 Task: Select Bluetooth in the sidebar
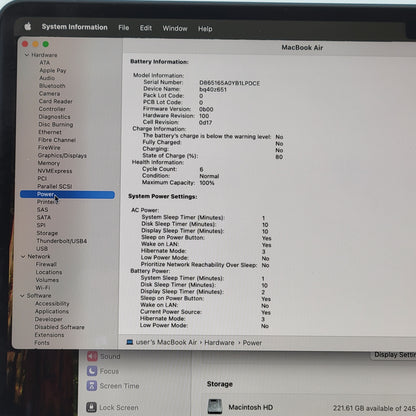point(52,86)
